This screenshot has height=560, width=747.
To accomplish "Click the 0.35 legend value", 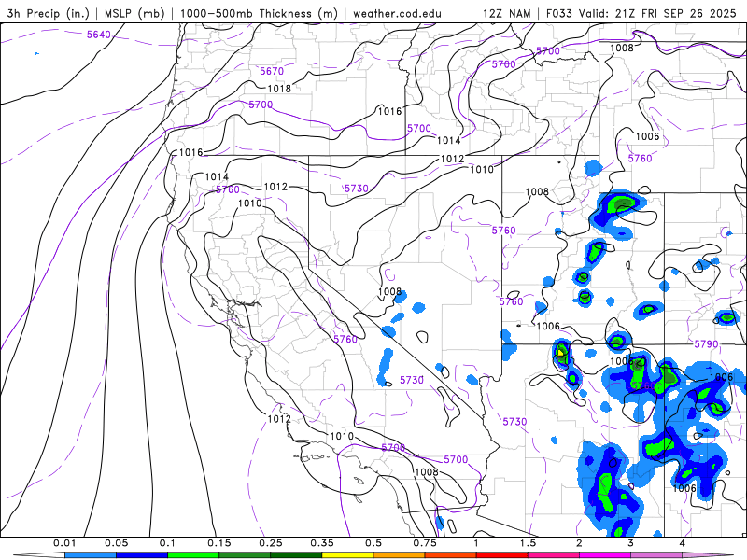I will (x=322, y=543).
